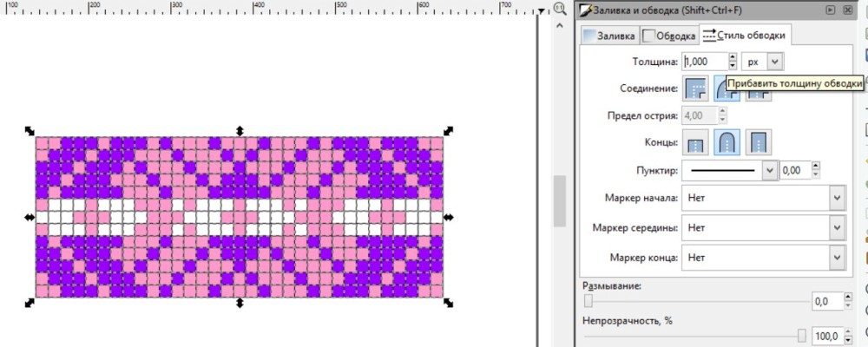Select the butt cap icon in Концы

coord(696,142)
